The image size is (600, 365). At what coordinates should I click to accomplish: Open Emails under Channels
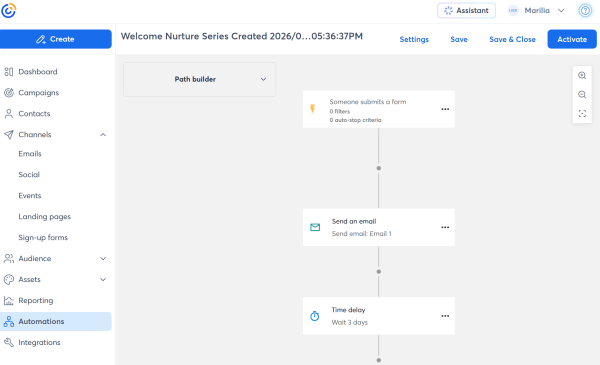point(30,154)
